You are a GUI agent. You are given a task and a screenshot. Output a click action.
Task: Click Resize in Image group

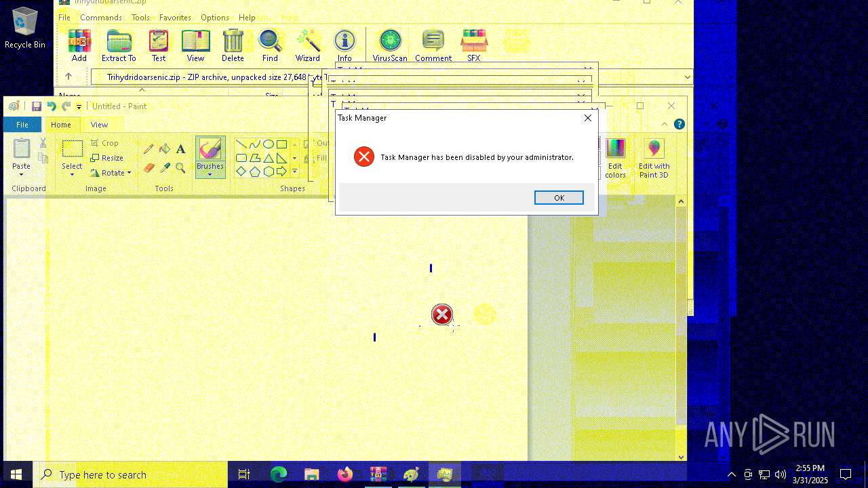[x=107, y=158]
